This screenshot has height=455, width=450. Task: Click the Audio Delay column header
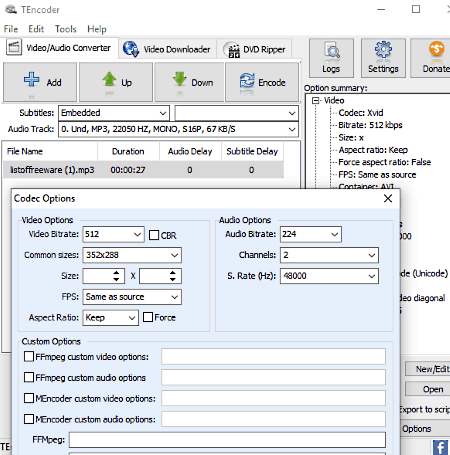pyautogui.click(x=190, y=151)
